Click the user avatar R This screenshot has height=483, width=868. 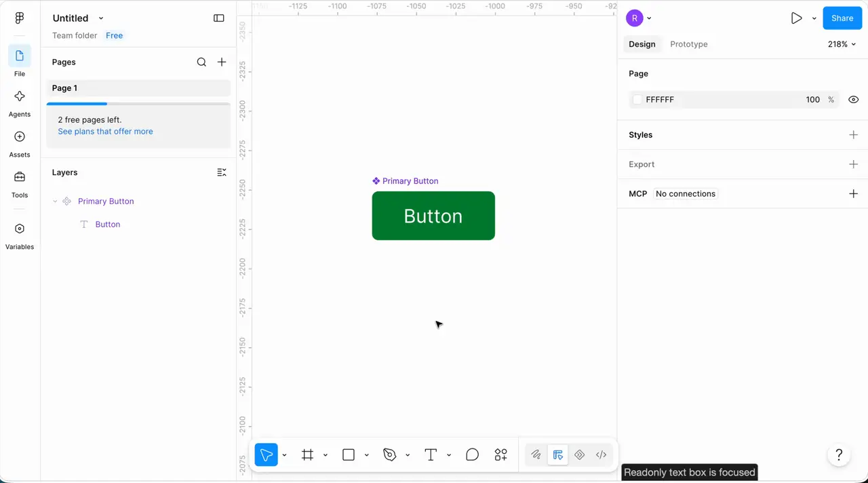click(x=634, y=18)
